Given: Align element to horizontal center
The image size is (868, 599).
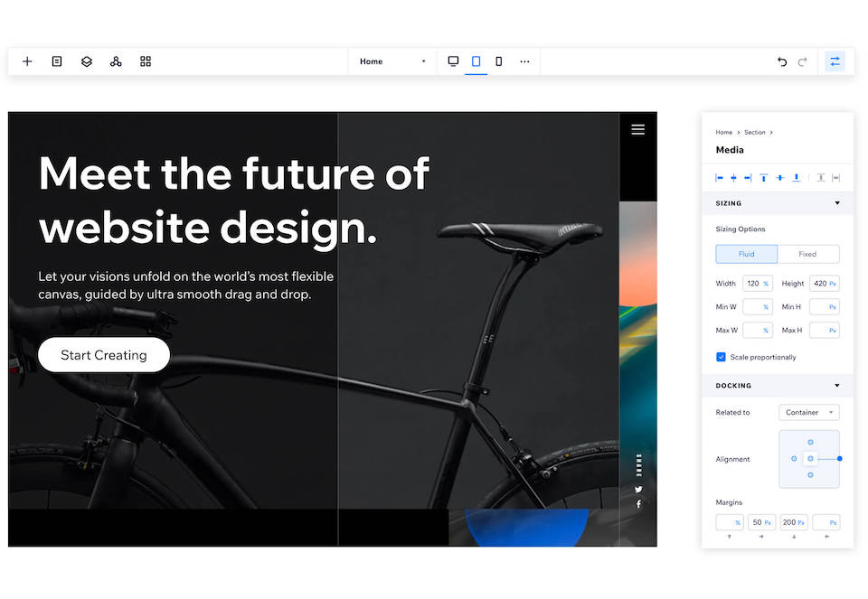Looking at the screenshot, I should 733,178.
